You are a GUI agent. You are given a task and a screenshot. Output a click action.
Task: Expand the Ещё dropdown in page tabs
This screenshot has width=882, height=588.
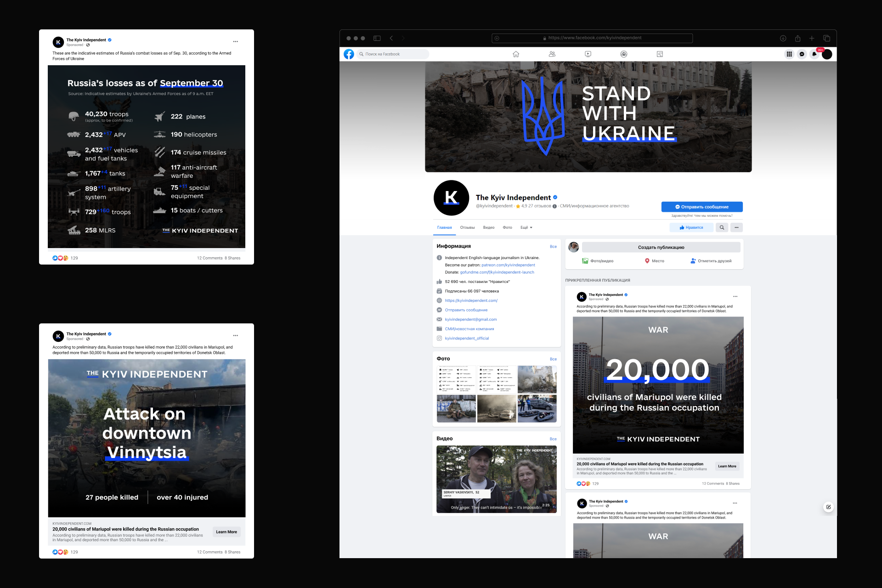526,227
